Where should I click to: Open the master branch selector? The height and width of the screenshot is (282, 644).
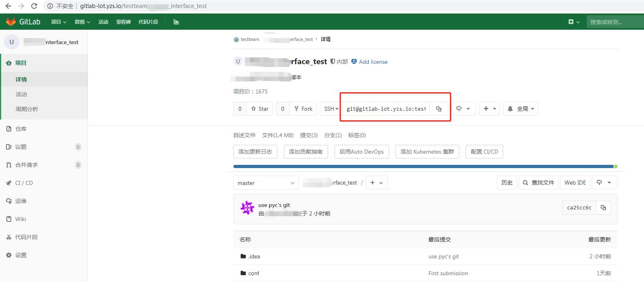265,183
